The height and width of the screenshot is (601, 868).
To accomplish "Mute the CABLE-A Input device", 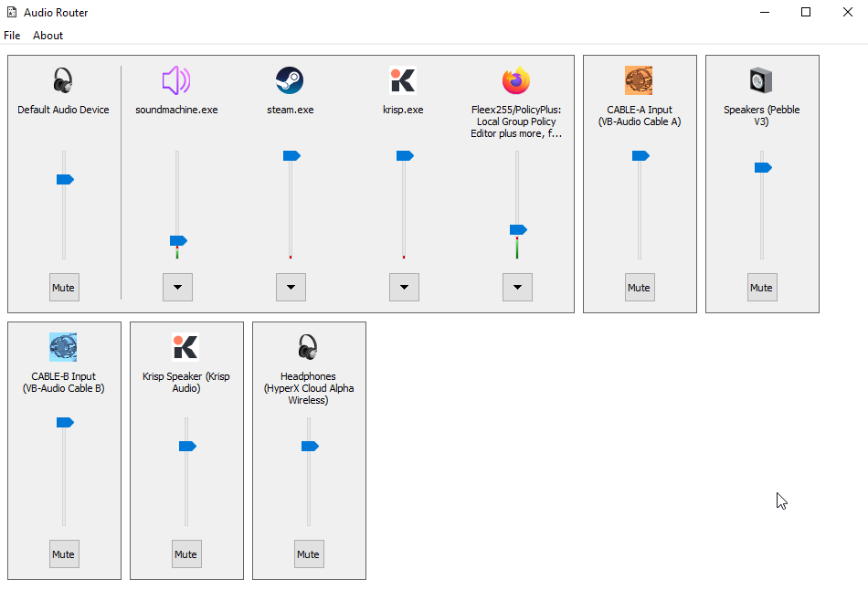I will point(640,287).
